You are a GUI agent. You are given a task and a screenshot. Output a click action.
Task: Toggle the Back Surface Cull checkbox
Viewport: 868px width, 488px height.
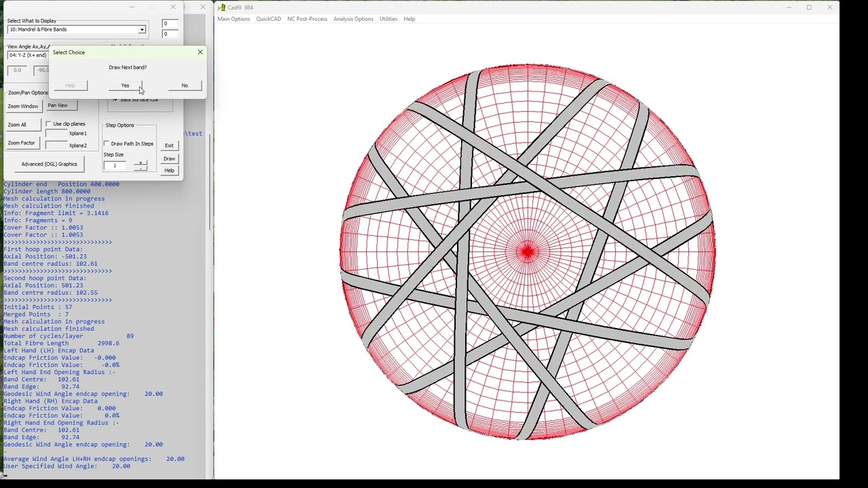[x=115, y=100]
